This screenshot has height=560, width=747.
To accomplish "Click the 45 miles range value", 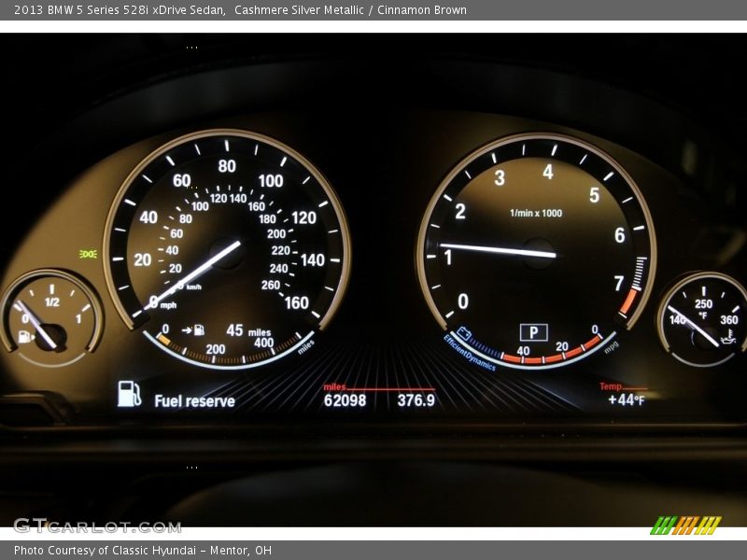I will point(248,330).
